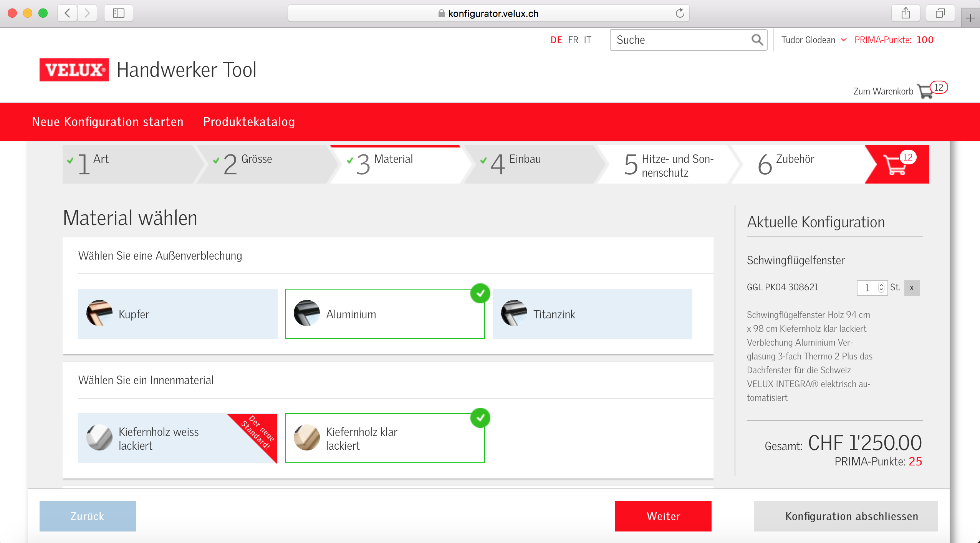The height and width of the screenshot is (543, 980).
Task: Open a new tab with plus icon
Action: pos(970,18)
